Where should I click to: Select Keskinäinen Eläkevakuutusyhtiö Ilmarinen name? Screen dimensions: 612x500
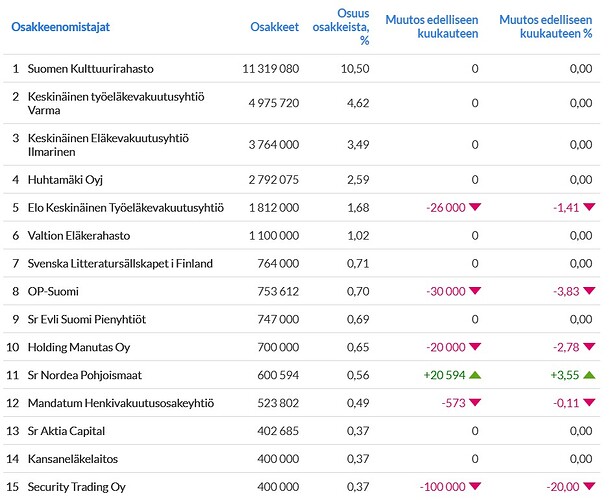(108, 145)
